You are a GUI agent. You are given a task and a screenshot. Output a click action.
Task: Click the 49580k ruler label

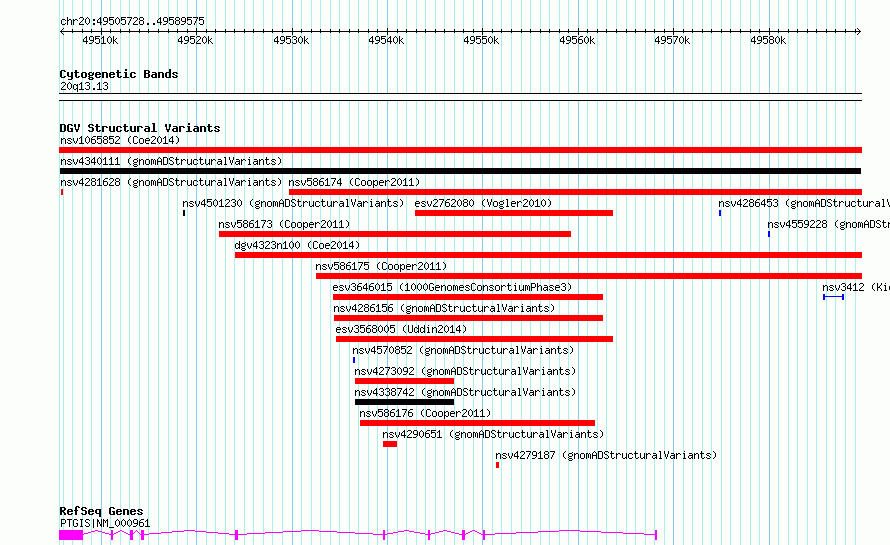768,40
